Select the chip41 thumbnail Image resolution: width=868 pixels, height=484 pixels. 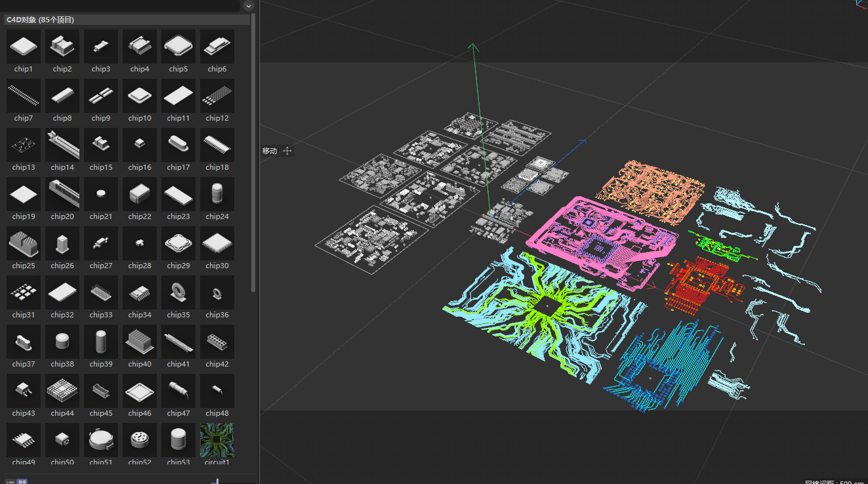point(178,342)
